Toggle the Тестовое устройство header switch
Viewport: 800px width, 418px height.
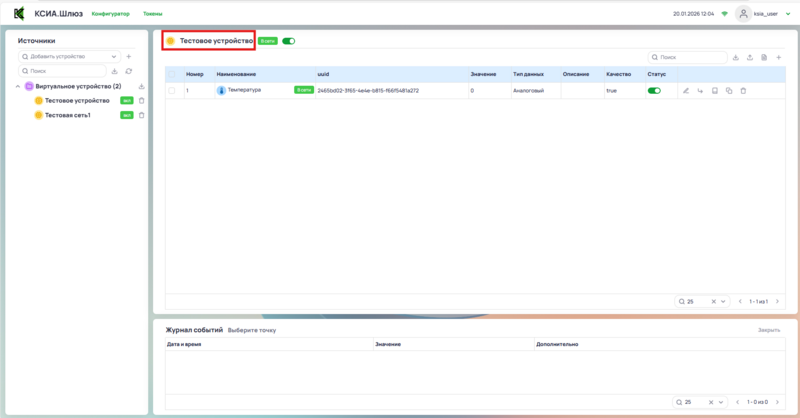pos(289,41)
